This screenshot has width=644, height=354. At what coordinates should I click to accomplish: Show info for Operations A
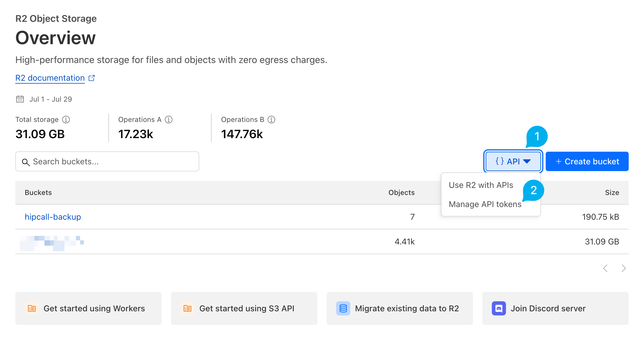(169, 120)
